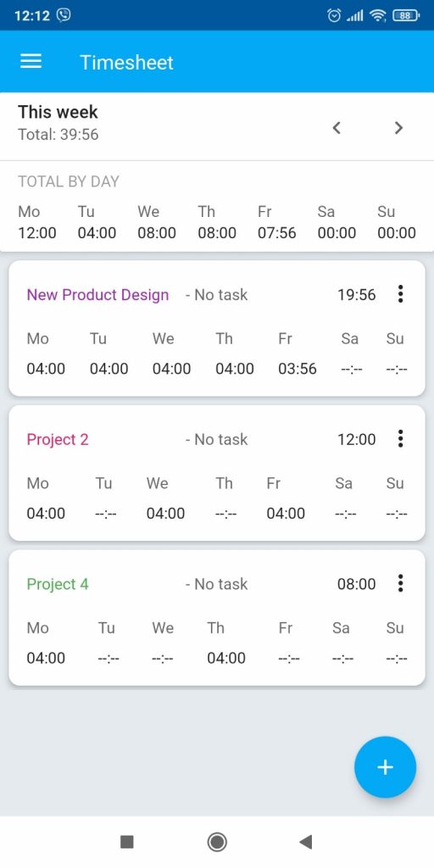Tap Android home circle button

(x=217, y=842)
